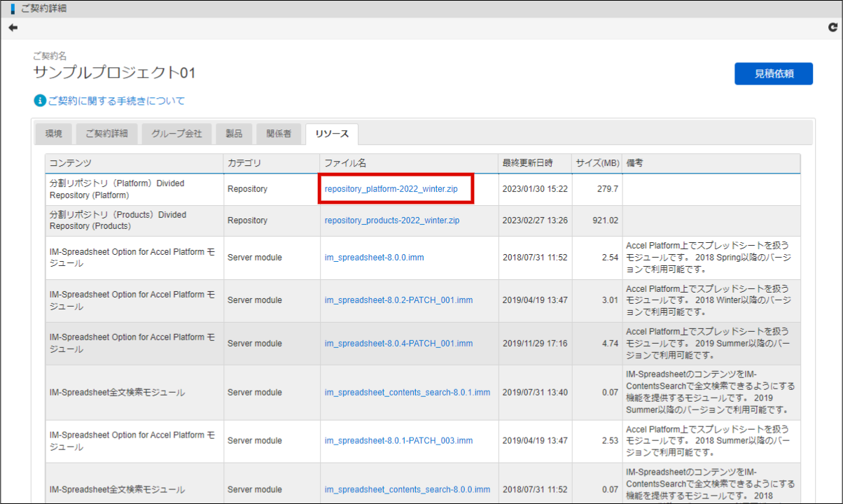Download im_spreadsheet-8.0.4-PATCH_001.imm
Viewport: 843px width, 504px height.
[398, 344]
